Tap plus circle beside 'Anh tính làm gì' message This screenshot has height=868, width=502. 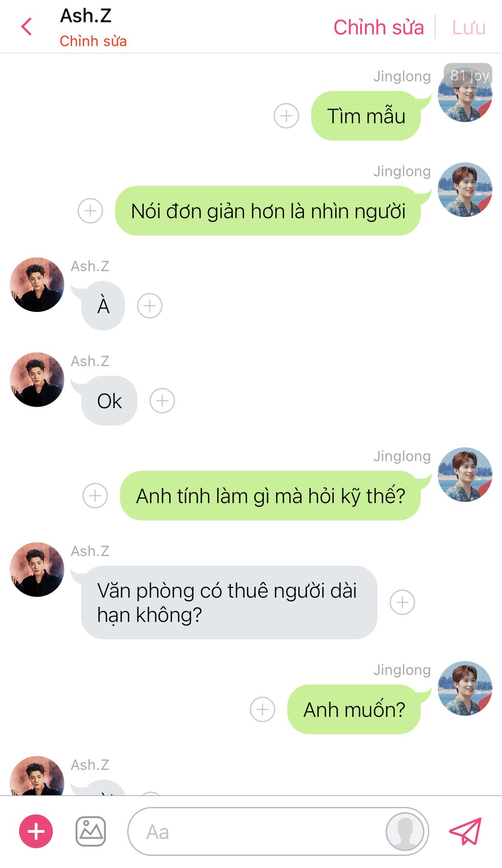coord(95,495)
